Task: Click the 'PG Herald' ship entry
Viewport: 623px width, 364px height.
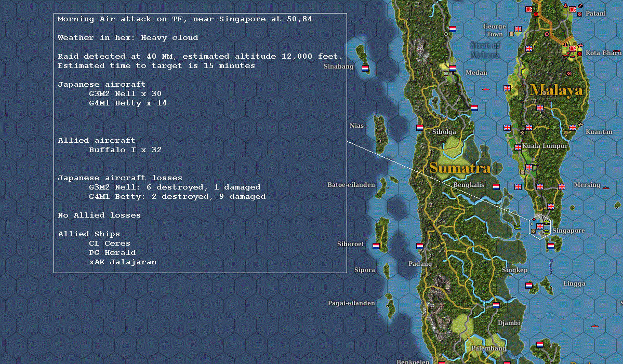Action: pyautogui.click(x=112, y=252)
